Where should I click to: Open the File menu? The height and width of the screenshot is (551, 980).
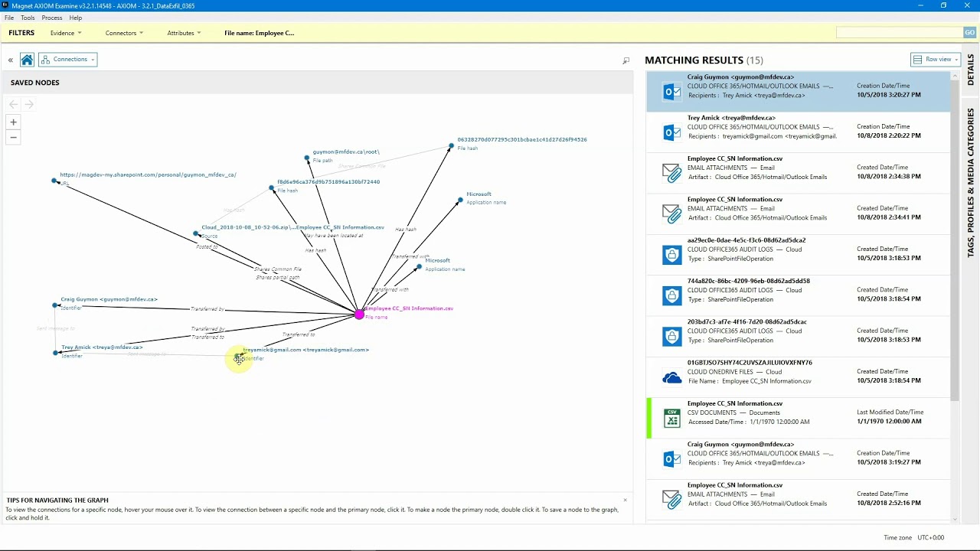pos(9,18)
